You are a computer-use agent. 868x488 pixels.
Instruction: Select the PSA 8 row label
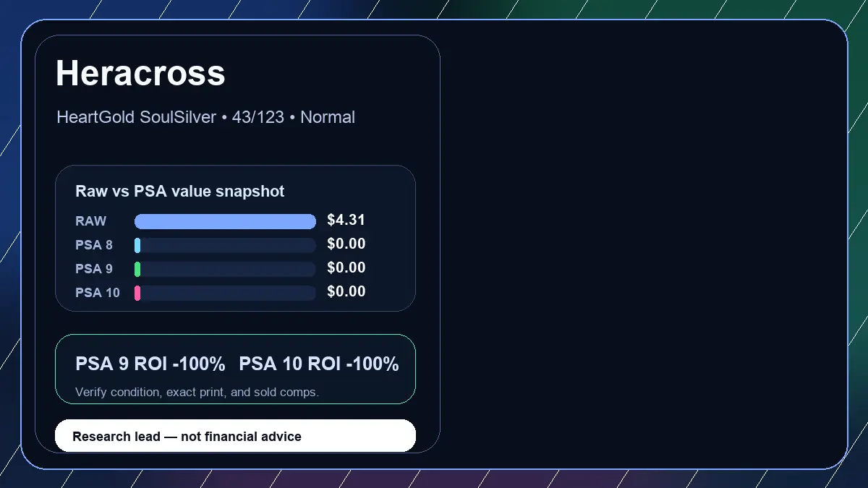[94, 245]
